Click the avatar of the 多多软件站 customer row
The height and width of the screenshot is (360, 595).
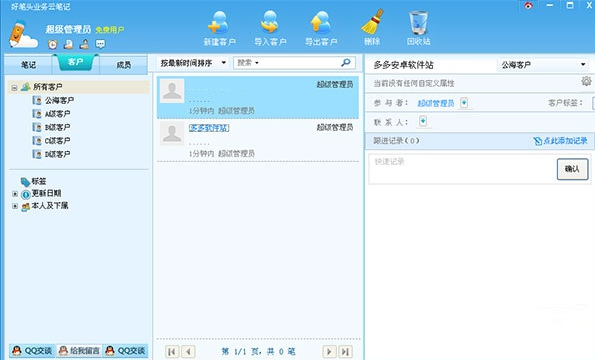click(x=172, y=134)
